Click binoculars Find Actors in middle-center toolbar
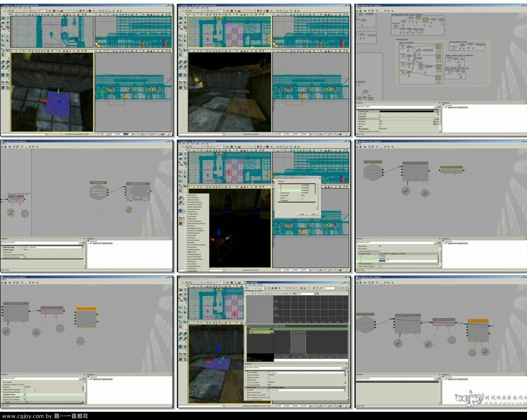This screenshot has height=420, width=527. click(228, 147)
